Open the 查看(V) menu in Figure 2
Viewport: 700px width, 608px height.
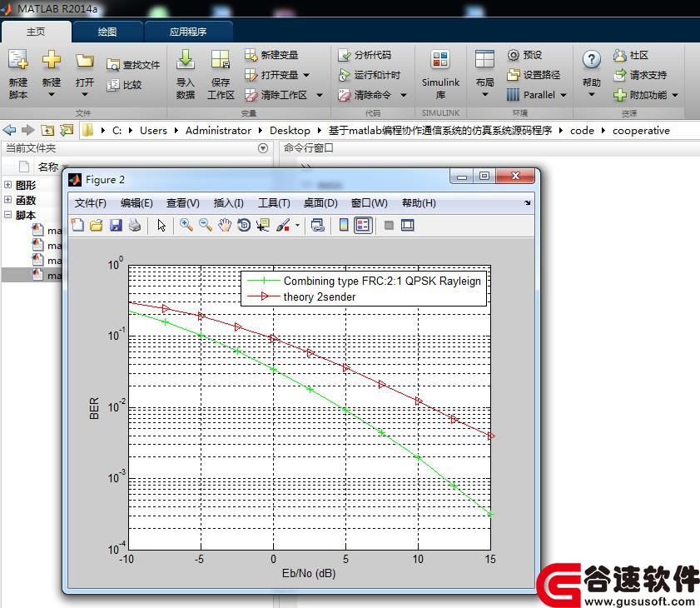pyautogui.click(x=183, y=203)
